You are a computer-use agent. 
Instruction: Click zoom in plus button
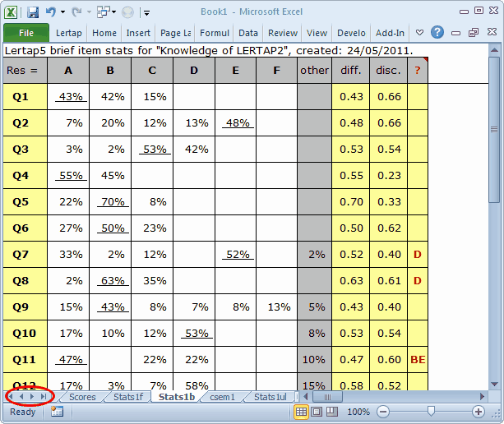pyautogui.click(x=479, y=411)
